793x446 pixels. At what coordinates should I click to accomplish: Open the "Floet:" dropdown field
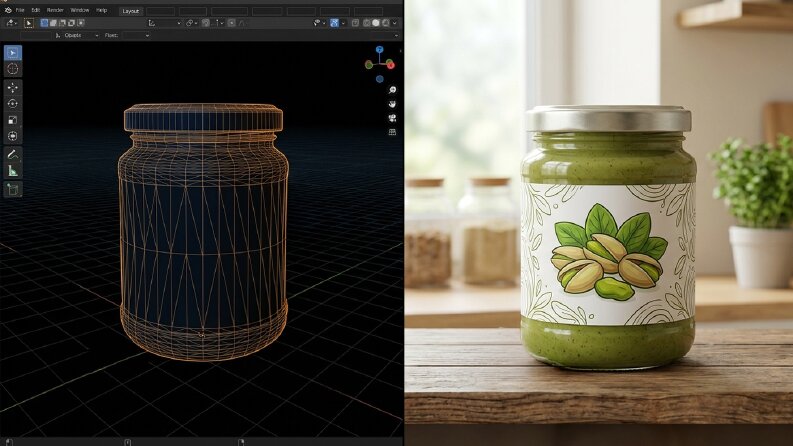tap(135, 35)
